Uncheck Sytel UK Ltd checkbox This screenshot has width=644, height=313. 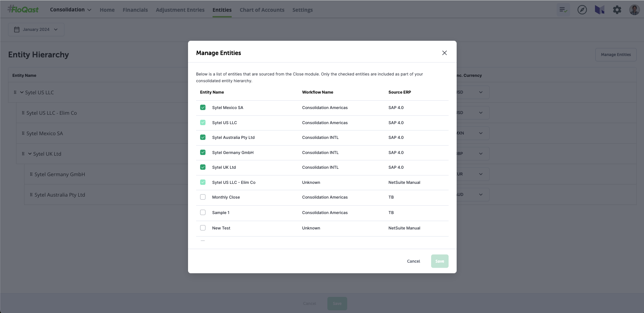click(203, 167)
